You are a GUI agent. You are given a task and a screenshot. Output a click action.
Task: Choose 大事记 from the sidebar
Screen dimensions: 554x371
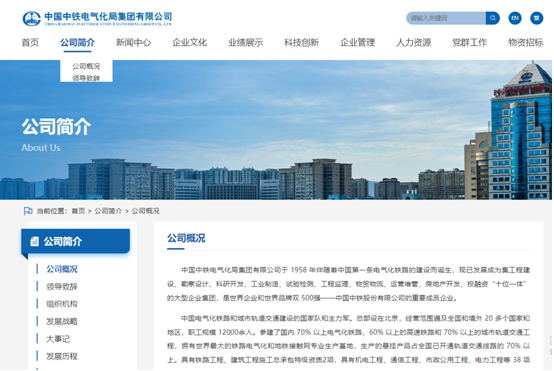point(58,339)
